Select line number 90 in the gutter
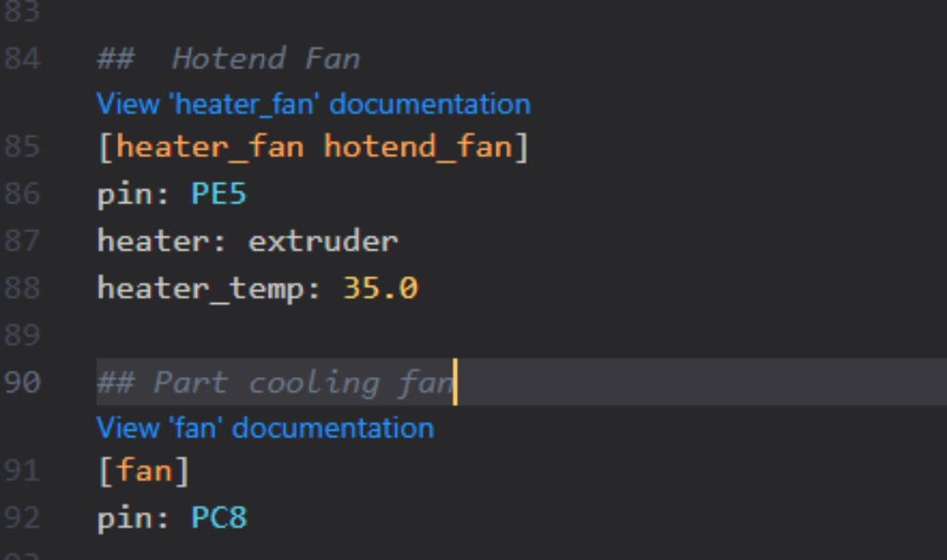The width and height of the screenshot is (947, 560). tap(22, 382)
